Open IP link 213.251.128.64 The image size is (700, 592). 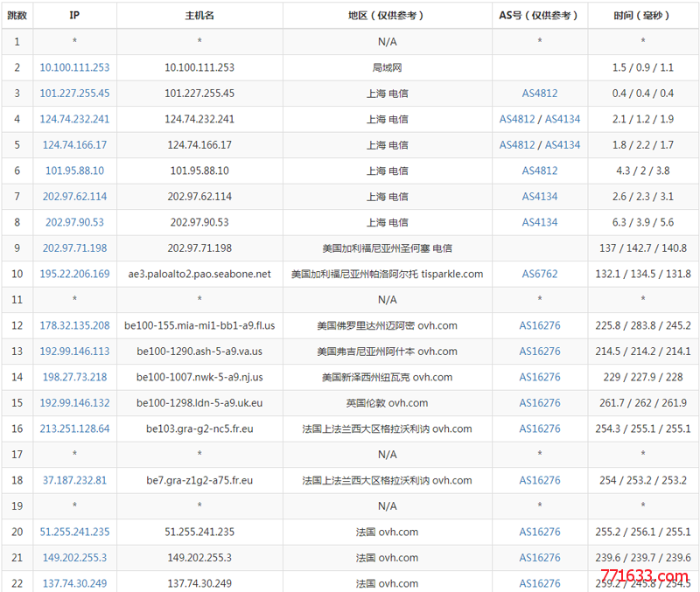point(74,428)
